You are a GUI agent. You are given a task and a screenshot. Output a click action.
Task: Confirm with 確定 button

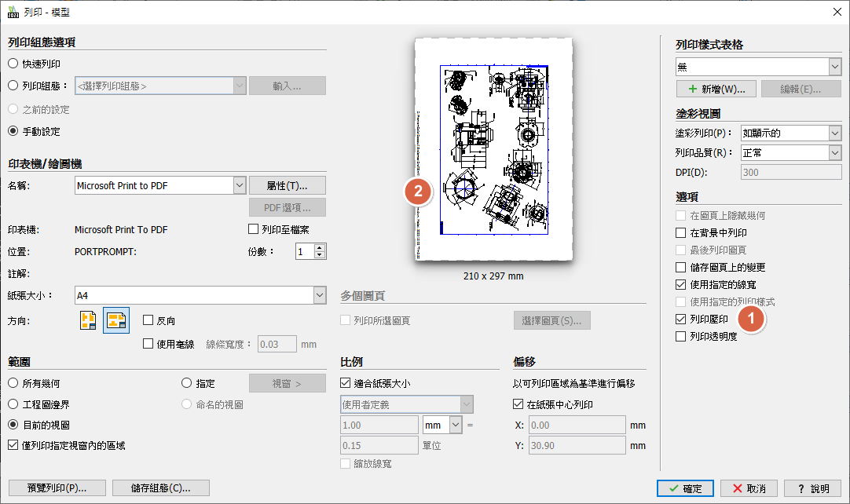click(685, 488)
